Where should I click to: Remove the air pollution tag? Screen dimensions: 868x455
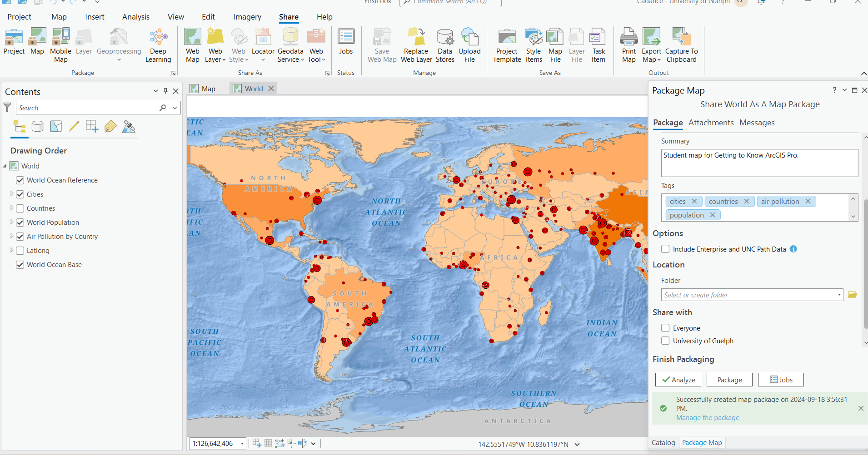pos(808,201)
